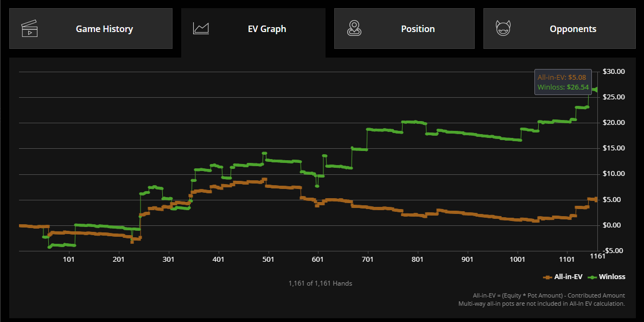Click the $30.00 y-axis label
644x322 pixels.
tap(614, 72)
